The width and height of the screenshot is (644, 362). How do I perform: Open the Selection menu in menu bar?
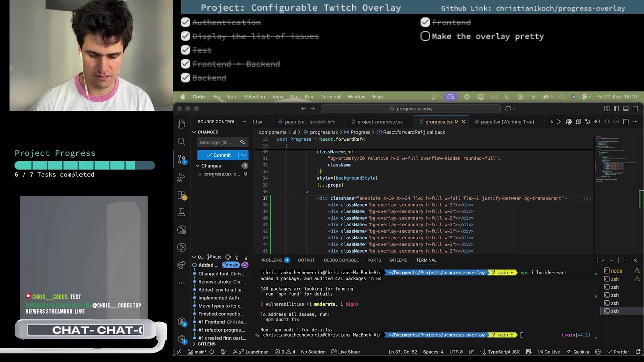(x=254, y=97)
